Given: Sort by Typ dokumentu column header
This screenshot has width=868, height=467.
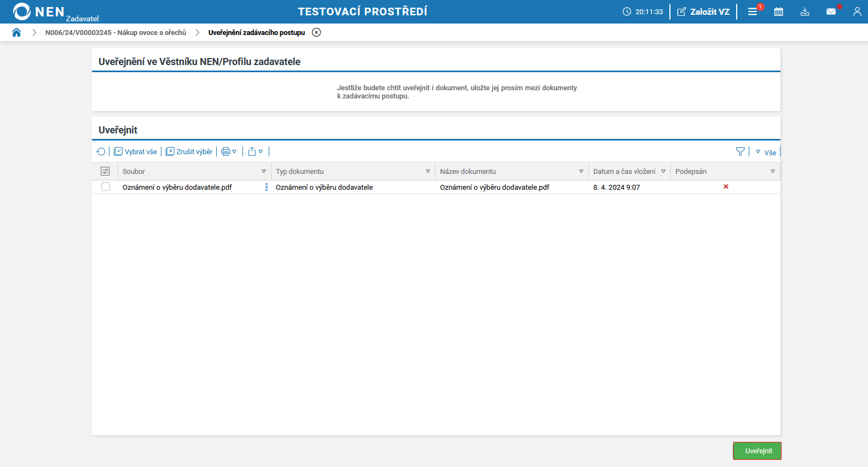Looking at the screenshot, I should click(300, 171).
